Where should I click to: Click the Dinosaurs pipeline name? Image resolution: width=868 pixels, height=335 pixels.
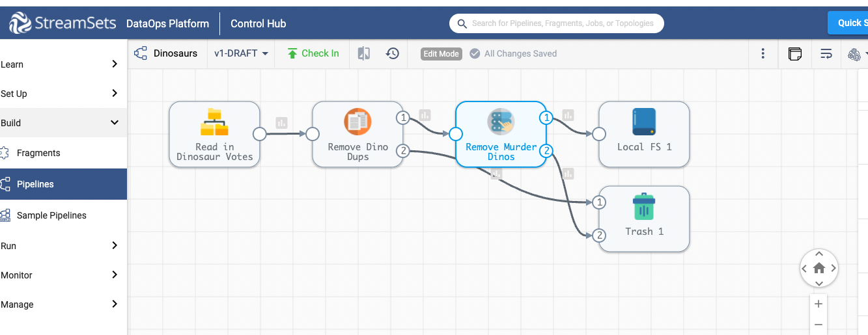point(175,53)
